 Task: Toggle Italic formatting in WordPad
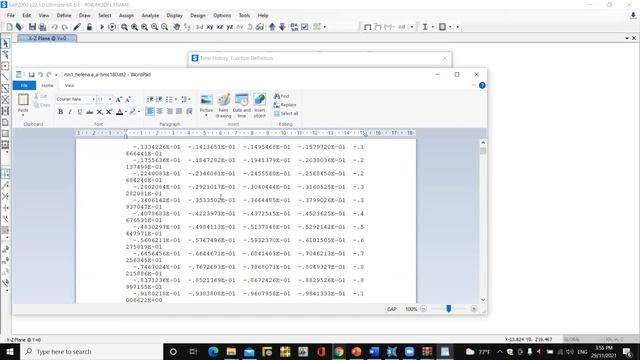70,111
